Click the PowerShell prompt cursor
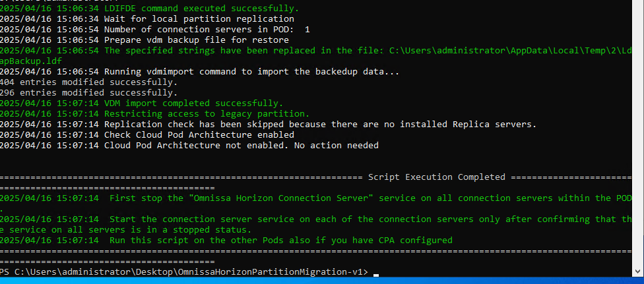Viewport: 644px width, 284px height. point(376,275)
